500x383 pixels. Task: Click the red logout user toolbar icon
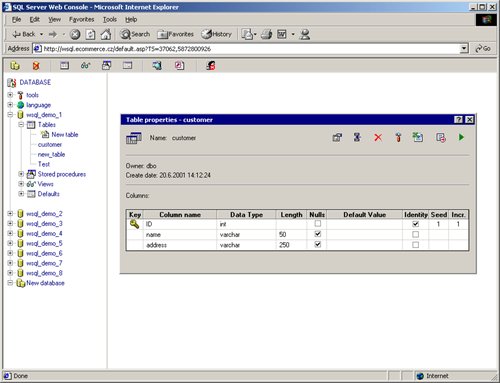(x=211, y=66)
